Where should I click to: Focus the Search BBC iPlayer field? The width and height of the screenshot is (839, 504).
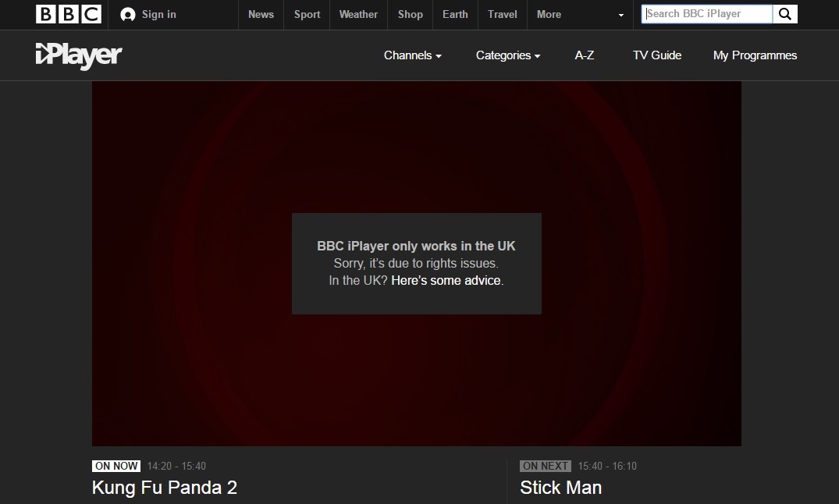pyautogui.click(x=707, y=14)
